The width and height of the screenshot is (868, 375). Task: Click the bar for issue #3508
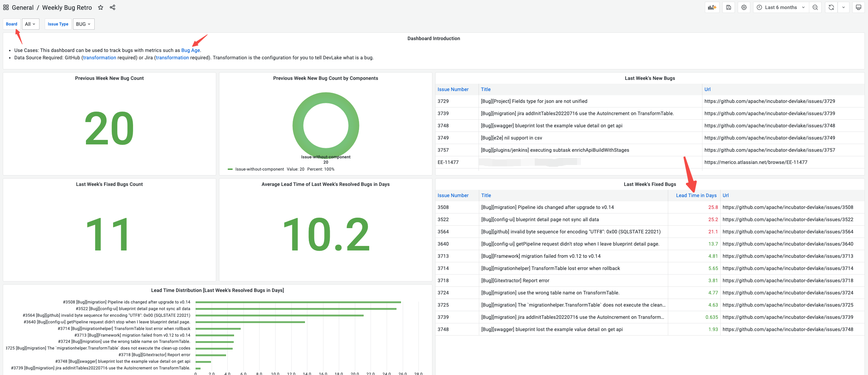(x=298, y=302)
